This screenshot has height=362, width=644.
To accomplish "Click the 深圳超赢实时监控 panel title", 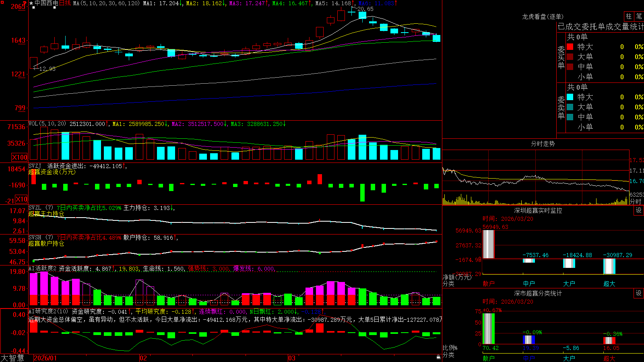I will 538,210.
